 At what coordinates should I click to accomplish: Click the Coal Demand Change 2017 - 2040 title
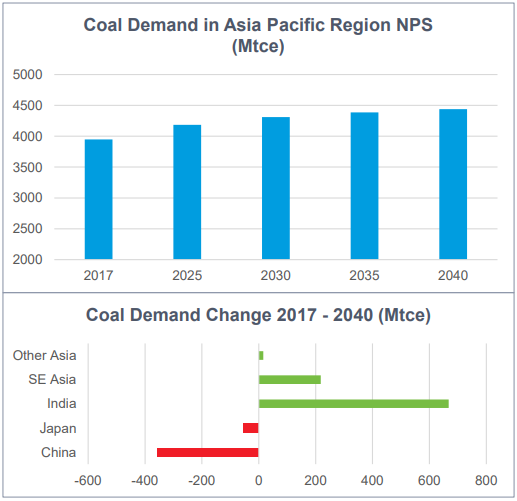click(x=258, y=315)
